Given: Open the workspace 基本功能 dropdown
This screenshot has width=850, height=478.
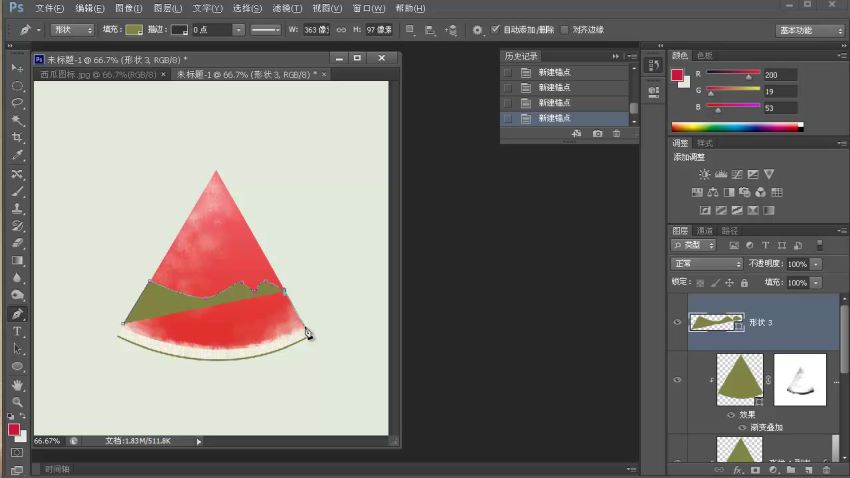Looking at the screenshot, I should pyautogui.click(x=810, y=30).
